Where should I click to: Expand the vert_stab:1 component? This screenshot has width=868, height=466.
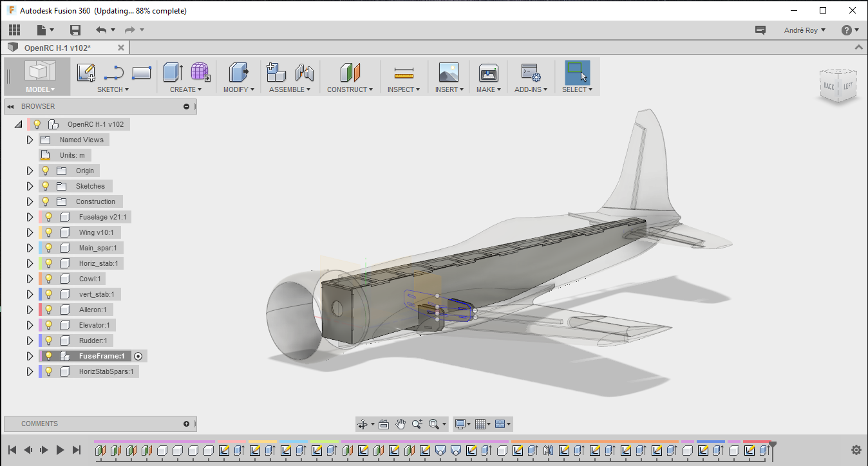[x=30, y=294]
